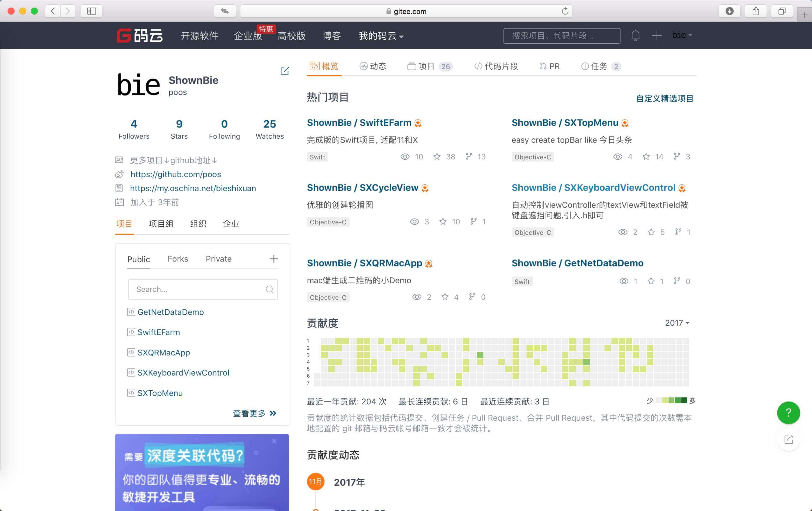Open the bie user account dropdown
The width and height of the screenshot is (812, 511).
click(x=682, y=35)
